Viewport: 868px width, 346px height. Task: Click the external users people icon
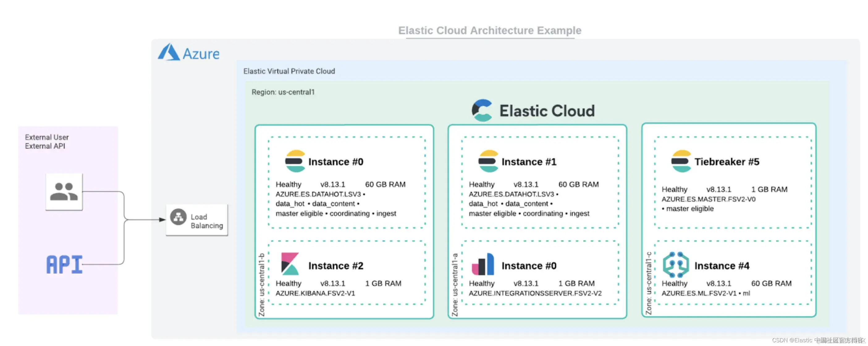point(64,192)
